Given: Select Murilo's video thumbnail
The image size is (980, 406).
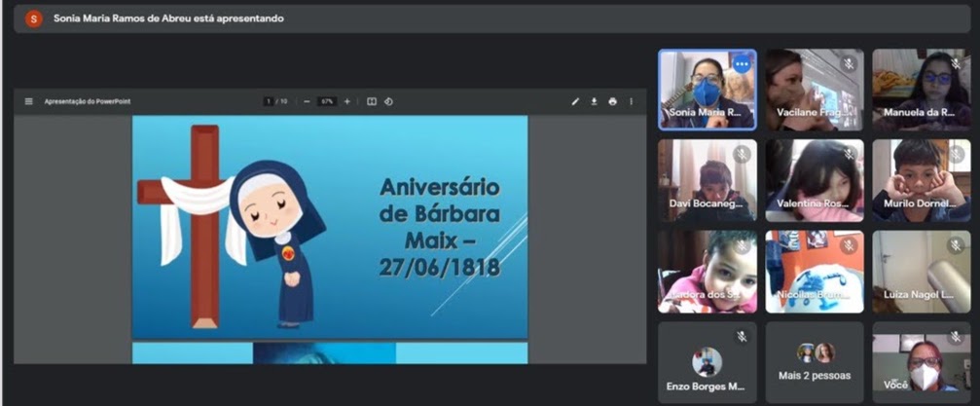Looking at the screenshot, I should pyautogui.click(x=921, y=179).
